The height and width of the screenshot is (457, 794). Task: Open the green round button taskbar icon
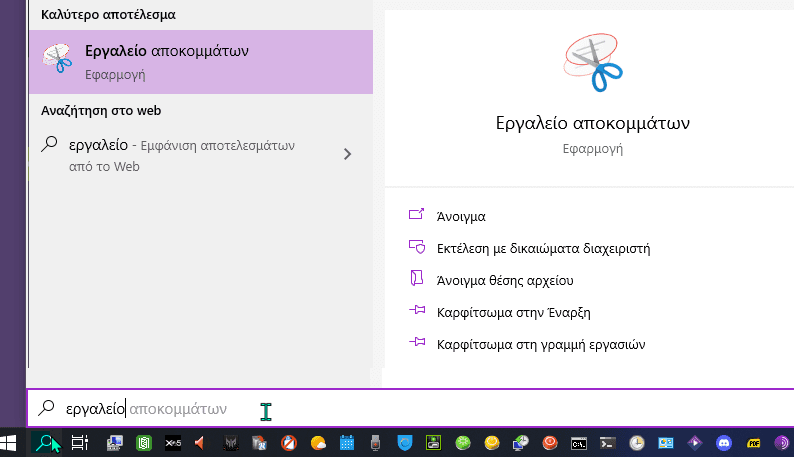click(463, 443)
